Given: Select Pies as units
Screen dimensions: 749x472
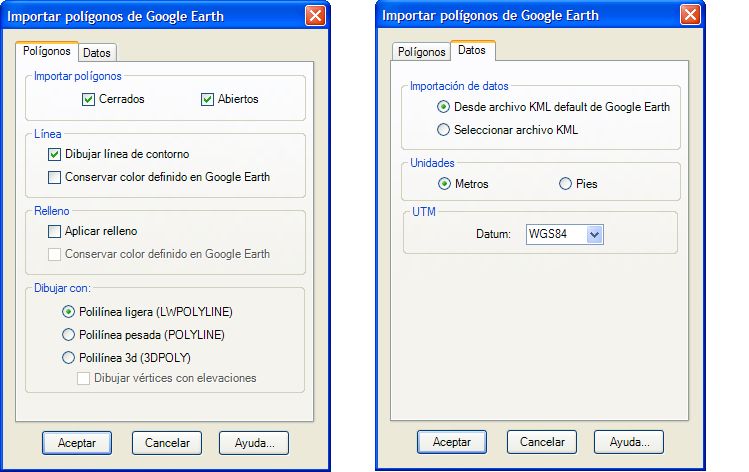Looking at the screenshot, I should pos(565,183).
